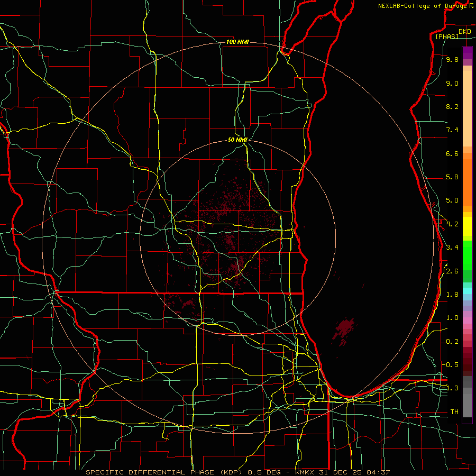476x476 pixels.
Task: Select the 3.4 value on the scale
Action: pyautogui.click(x=452, y=248)
